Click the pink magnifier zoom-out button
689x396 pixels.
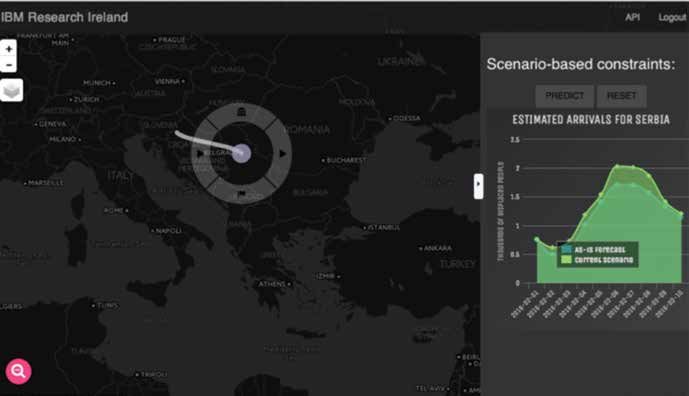(18, 371)
